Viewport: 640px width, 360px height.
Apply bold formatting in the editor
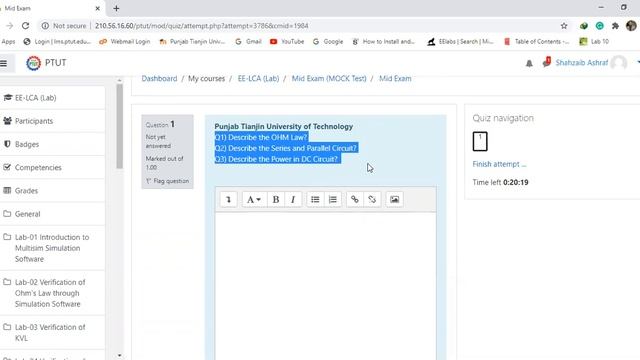coord(276,200)
